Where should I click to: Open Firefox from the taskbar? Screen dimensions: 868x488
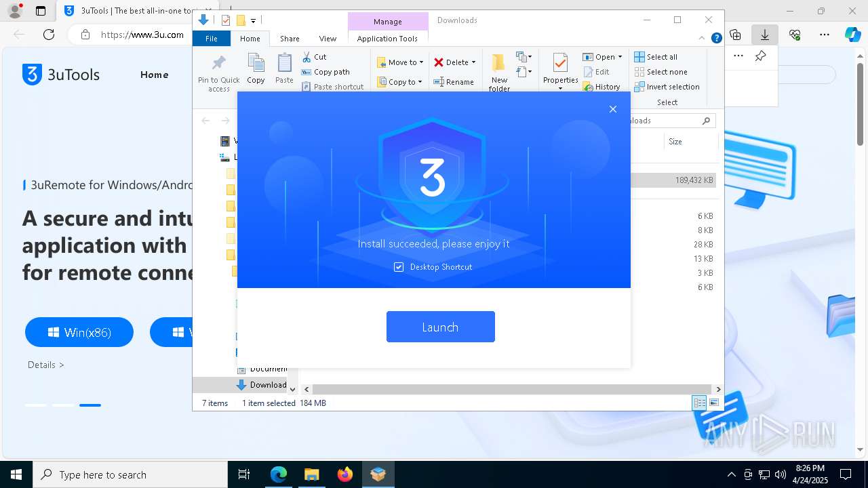click(345, 474)
